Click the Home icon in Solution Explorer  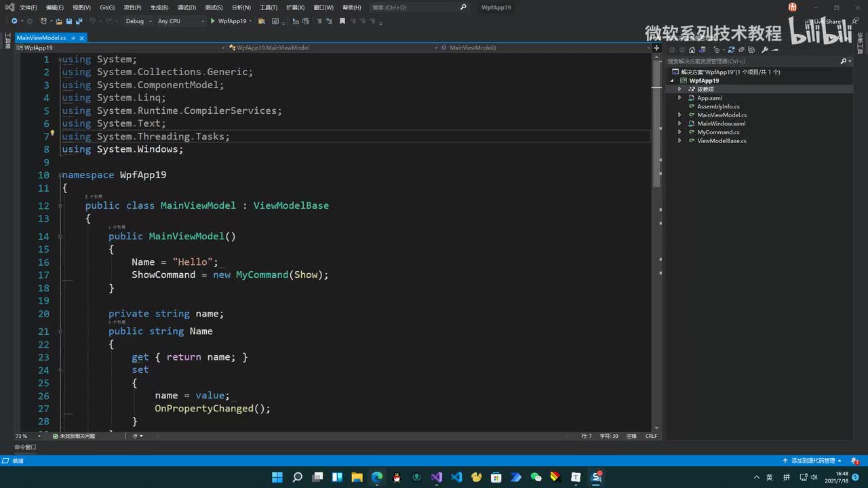click(692, 49)
